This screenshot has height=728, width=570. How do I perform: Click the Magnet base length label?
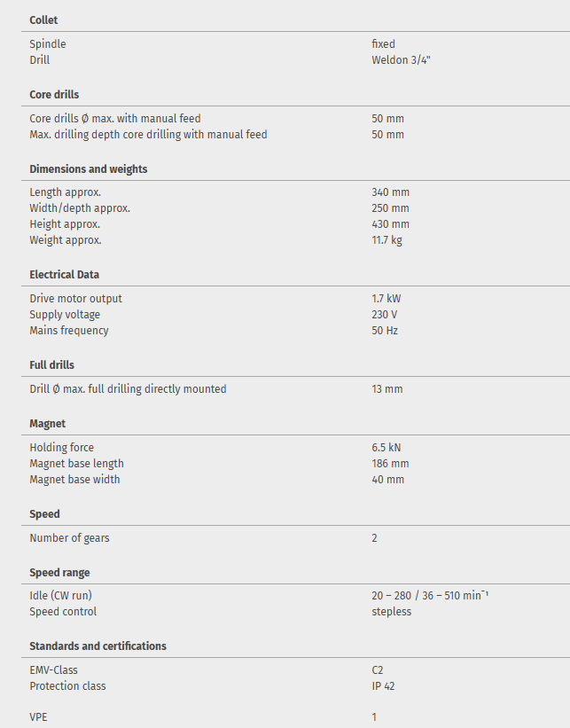76,464
